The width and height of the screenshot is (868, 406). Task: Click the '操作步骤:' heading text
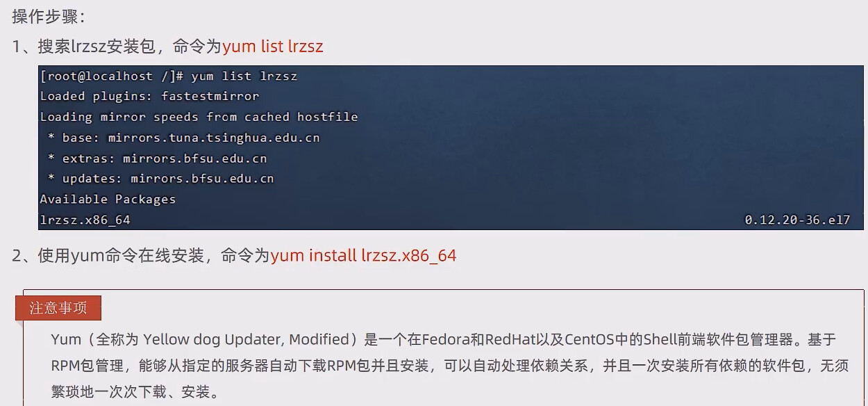point(49,15)
